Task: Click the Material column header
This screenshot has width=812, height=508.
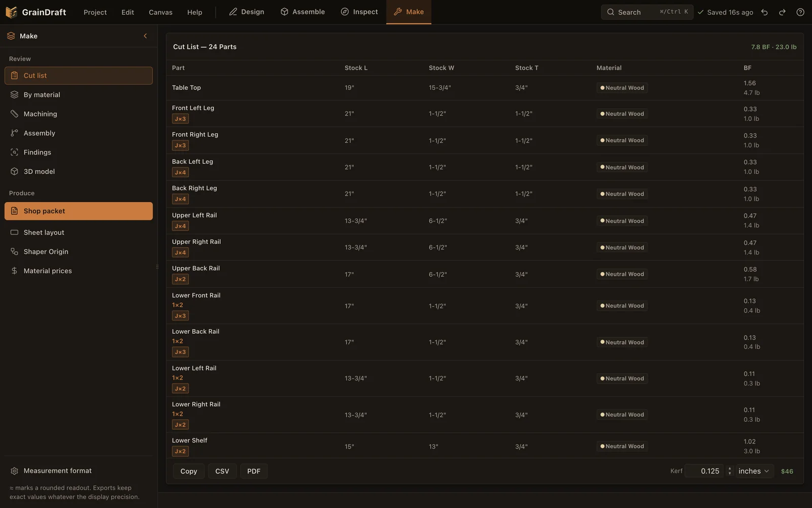Action: pyautogui.click(x=608, y=68)
